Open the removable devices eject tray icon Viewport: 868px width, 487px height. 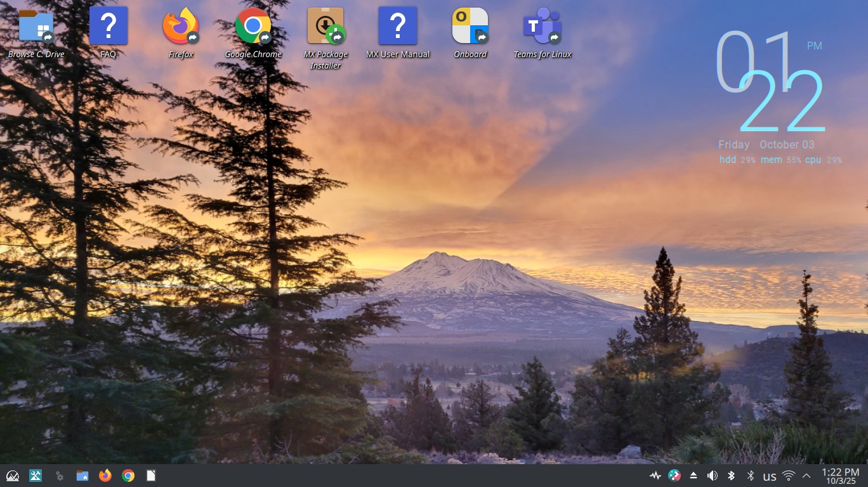[x=694, y=476]
